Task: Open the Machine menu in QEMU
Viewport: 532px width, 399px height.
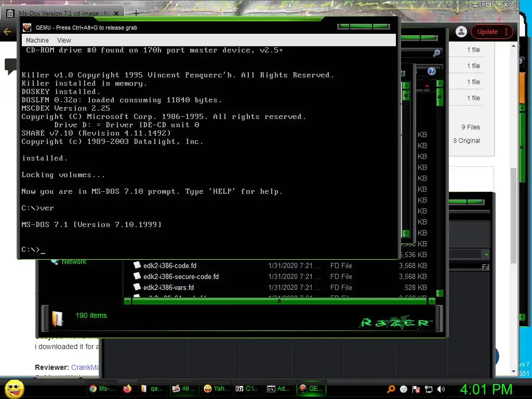Action: tap(37, 41)
